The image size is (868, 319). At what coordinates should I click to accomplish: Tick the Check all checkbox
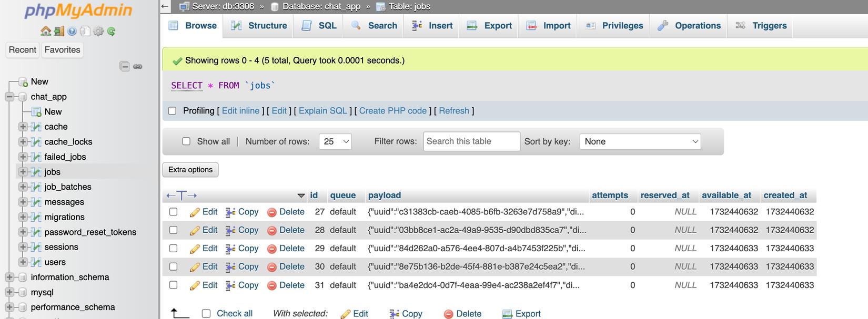206,314
